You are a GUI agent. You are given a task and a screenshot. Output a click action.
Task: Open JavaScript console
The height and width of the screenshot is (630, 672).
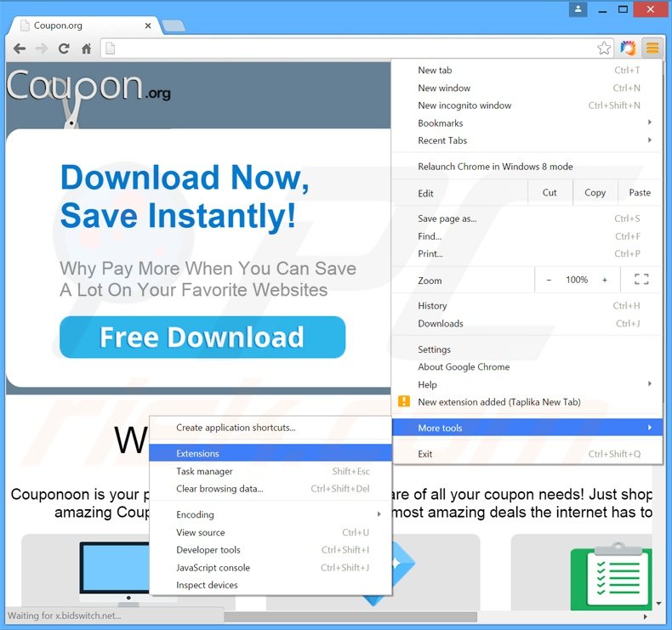271,567
